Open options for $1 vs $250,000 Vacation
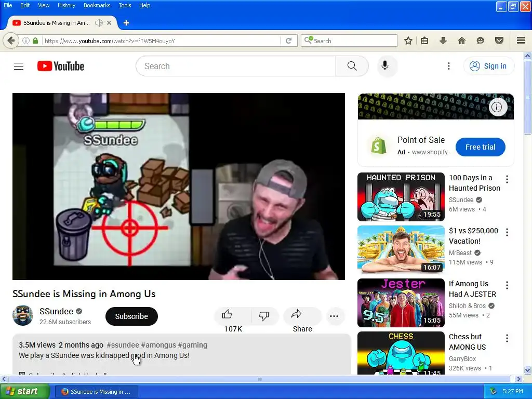532x399 pixels. coord(507,232)
